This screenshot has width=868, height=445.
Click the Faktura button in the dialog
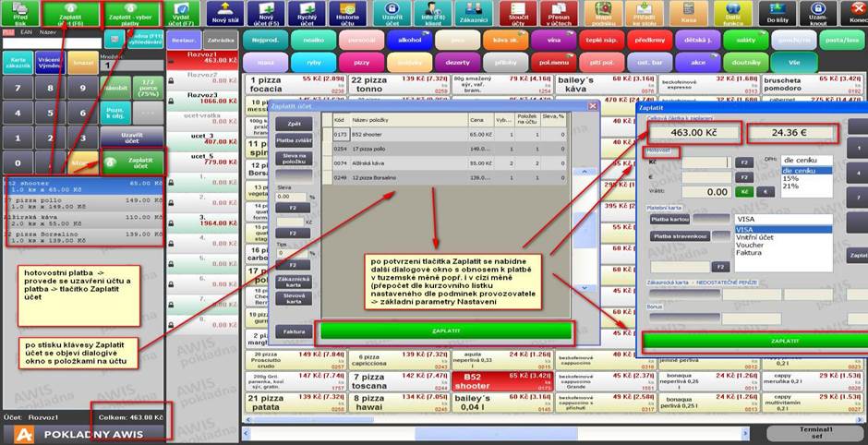coord(294,331)
